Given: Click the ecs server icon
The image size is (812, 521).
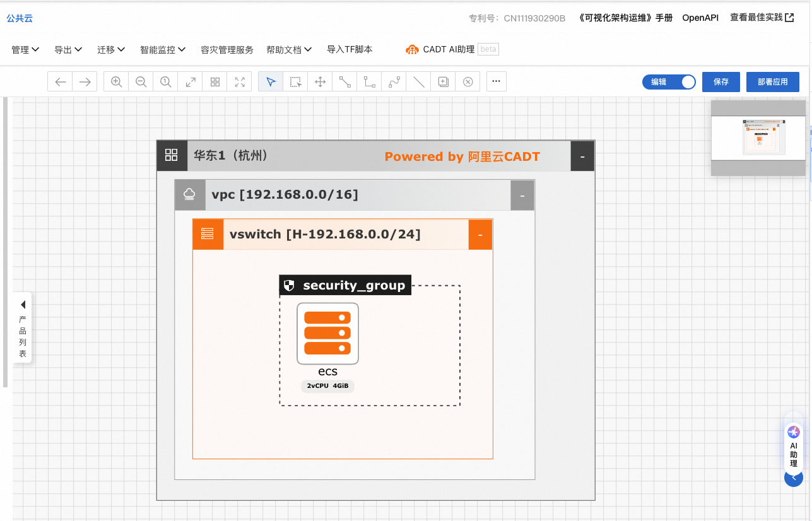Looking at the screenshot, I should coord(327,334).
